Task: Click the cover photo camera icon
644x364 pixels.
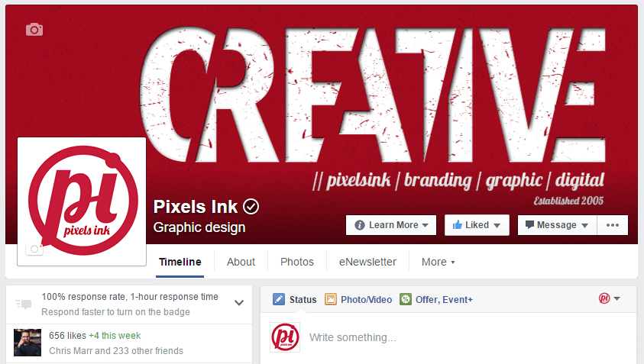Action: point(34,30)
